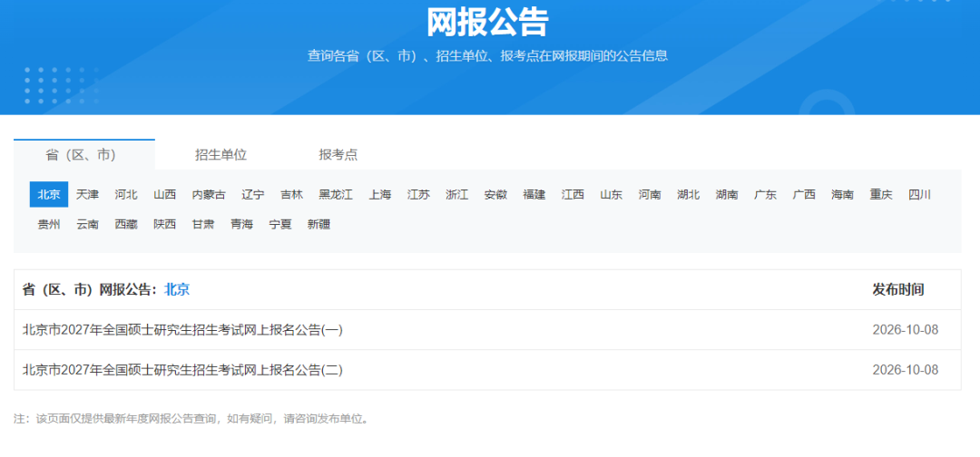This screenshot has height=457, width=980.
Task: Select 西藏 in the second row
Action: click(x=126, y=225)
